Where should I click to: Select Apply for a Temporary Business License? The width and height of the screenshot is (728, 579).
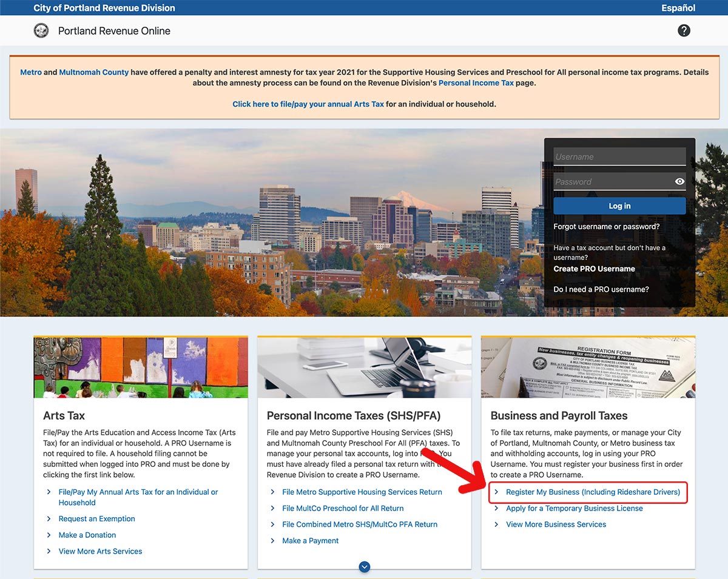click(574, 509)
